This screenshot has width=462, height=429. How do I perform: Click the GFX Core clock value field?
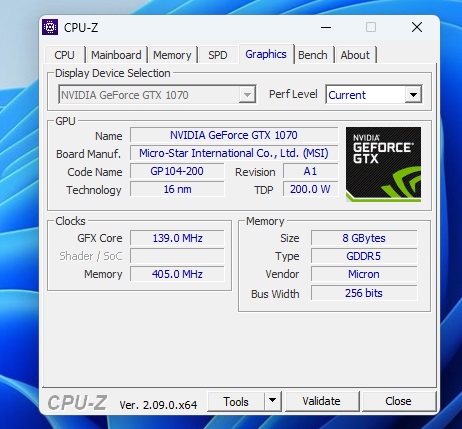pos(177,238)
